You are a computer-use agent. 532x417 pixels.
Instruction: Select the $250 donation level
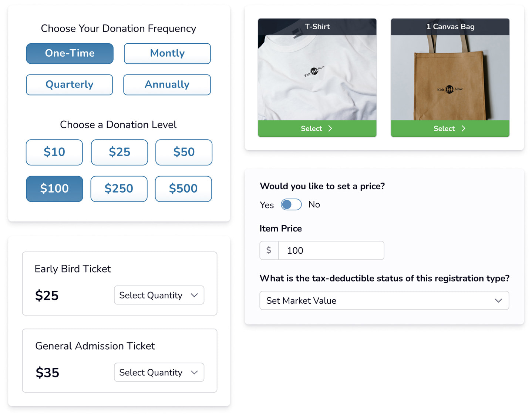click(119, 189)
